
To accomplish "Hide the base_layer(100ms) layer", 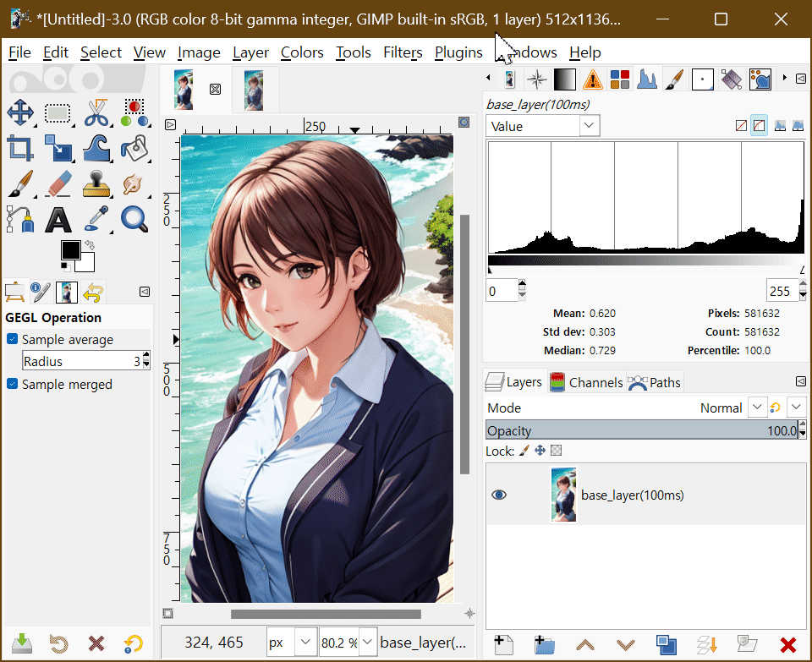I will click(x=499, y=495).
